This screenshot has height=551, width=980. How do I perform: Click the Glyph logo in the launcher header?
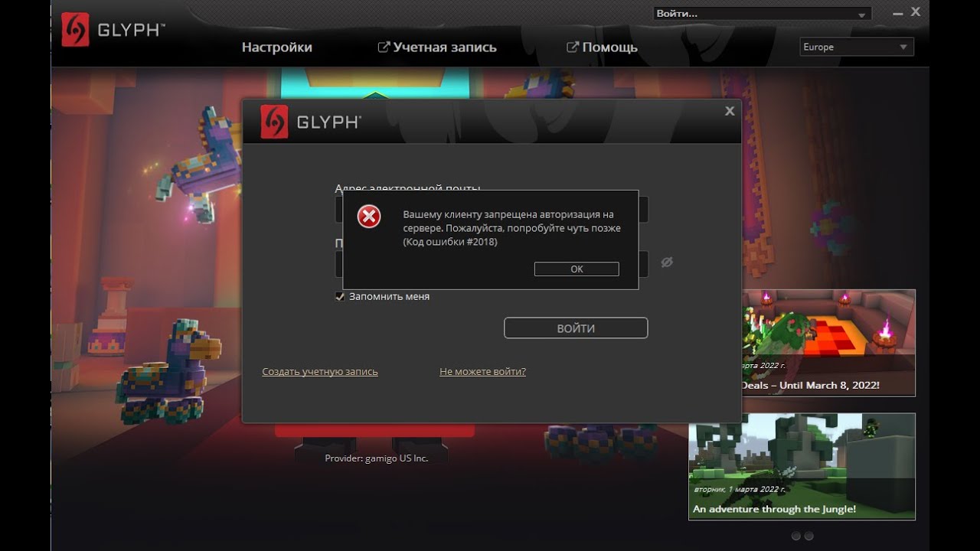(113, 30)
